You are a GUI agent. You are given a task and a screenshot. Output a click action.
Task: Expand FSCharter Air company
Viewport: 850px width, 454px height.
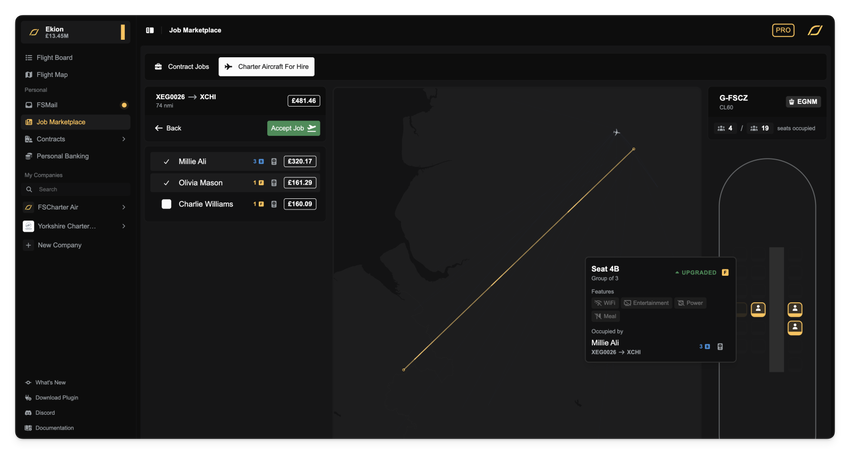pos(123,207)
